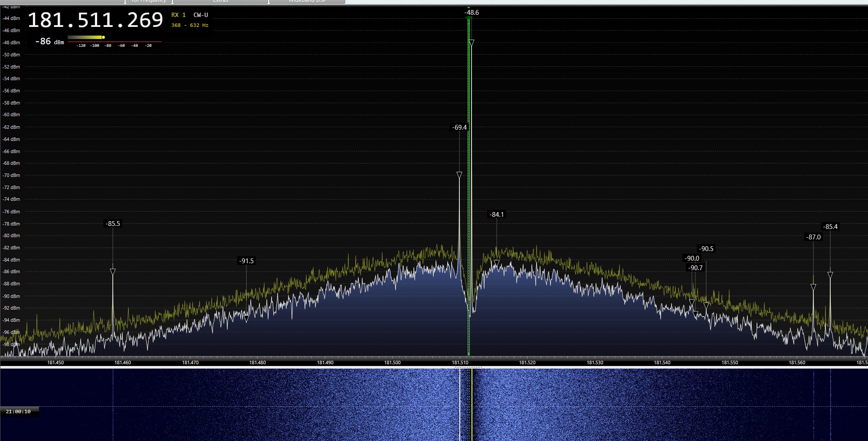The width and height of the screenshot is (868, 441).
Task: Click the -85.4 peak marker label
Action: click(x=830, y=227)
